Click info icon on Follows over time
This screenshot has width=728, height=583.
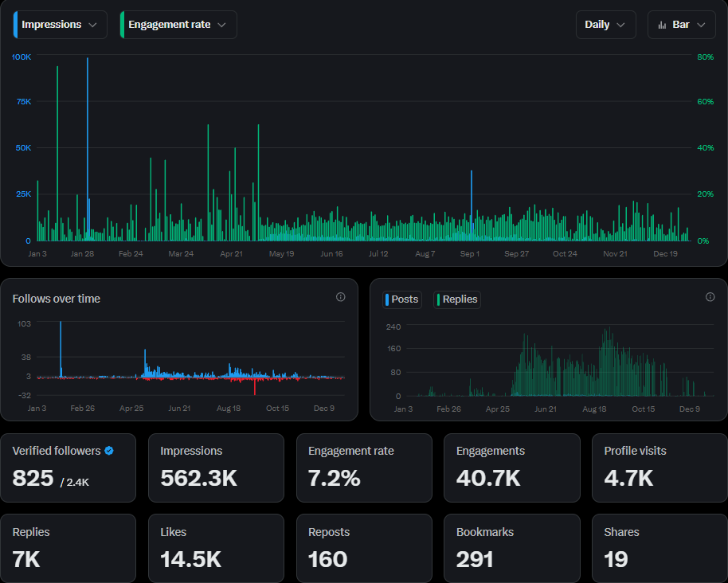[x=340, y=297]
